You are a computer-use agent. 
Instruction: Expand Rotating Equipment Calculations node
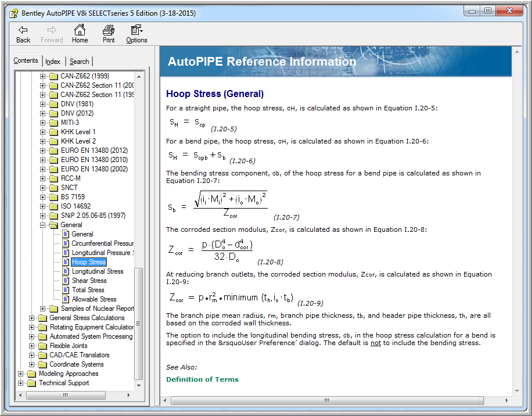click(31, 328)
